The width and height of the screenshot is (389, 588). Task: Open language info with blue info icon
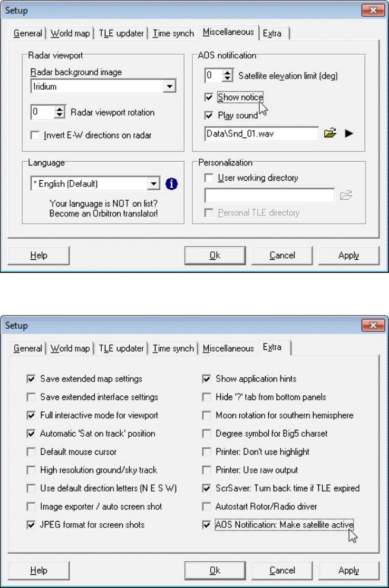[171, 184]
